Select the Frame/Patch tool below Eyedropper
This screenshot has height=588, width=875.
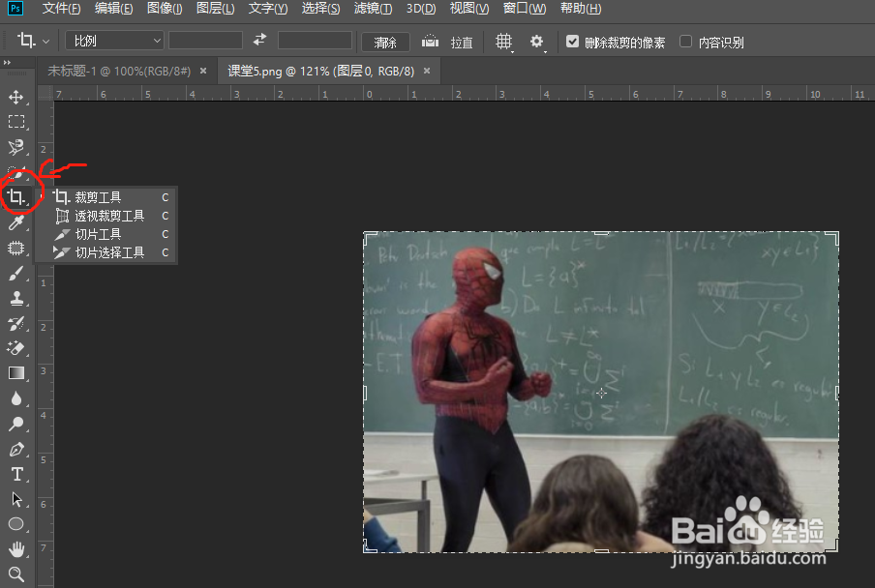pyautogui.click(x=16, y=248)
